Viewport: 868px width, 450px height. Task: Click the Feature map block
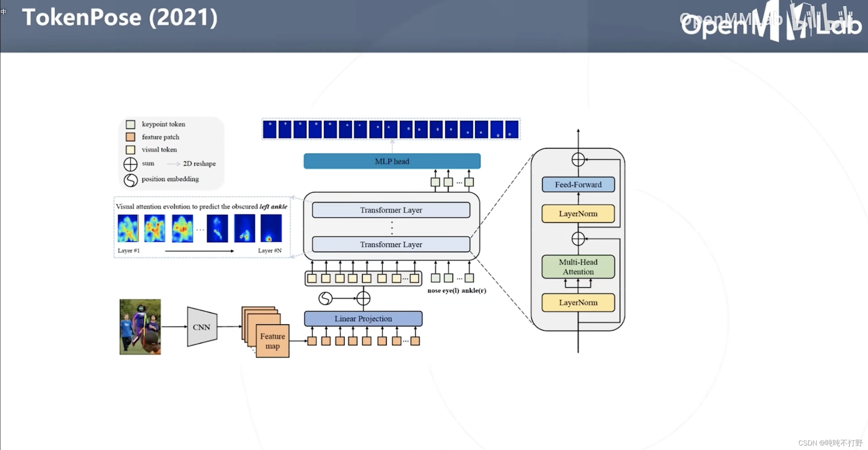pos(272,341)
